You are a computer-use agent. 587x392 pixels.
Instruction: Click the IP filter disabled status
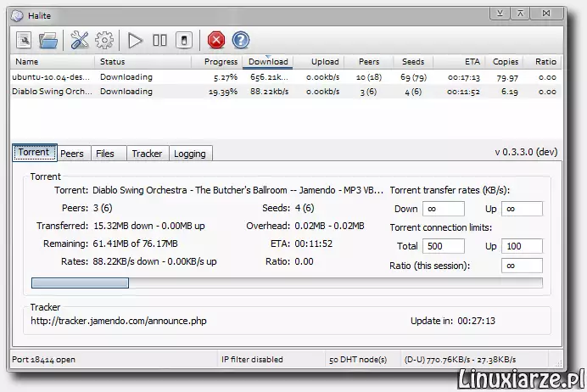[x=252, y=360]
